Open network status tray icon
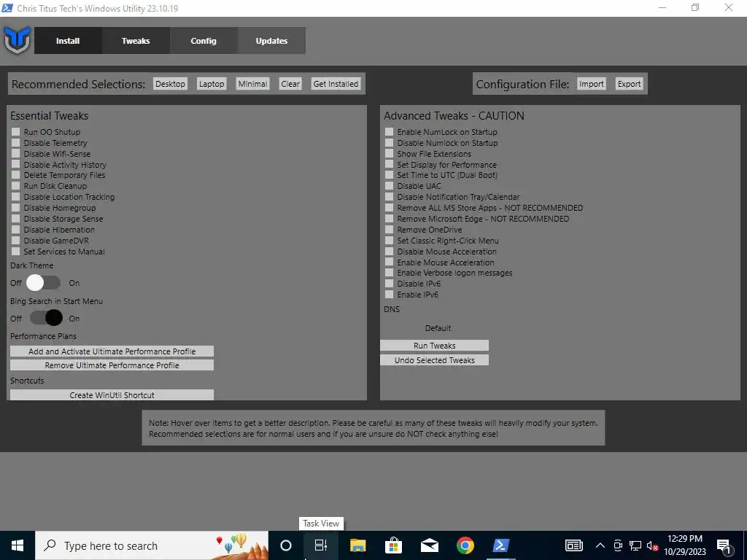The height and width of the screenshot is (560, 747). [635, 545]
